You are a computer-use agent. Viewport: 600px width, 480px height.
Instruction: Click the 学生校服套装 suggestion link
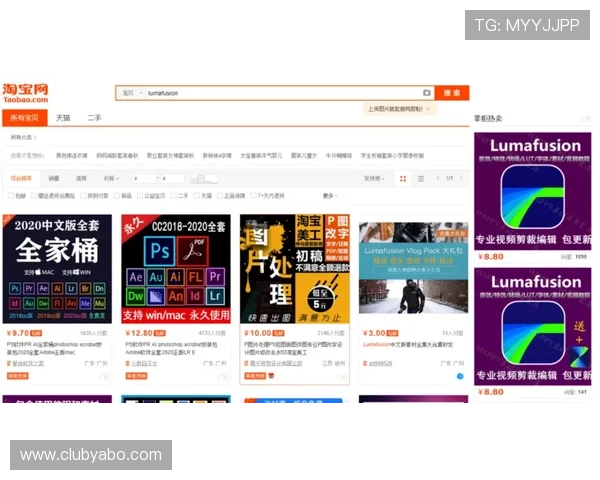(392, 155)
